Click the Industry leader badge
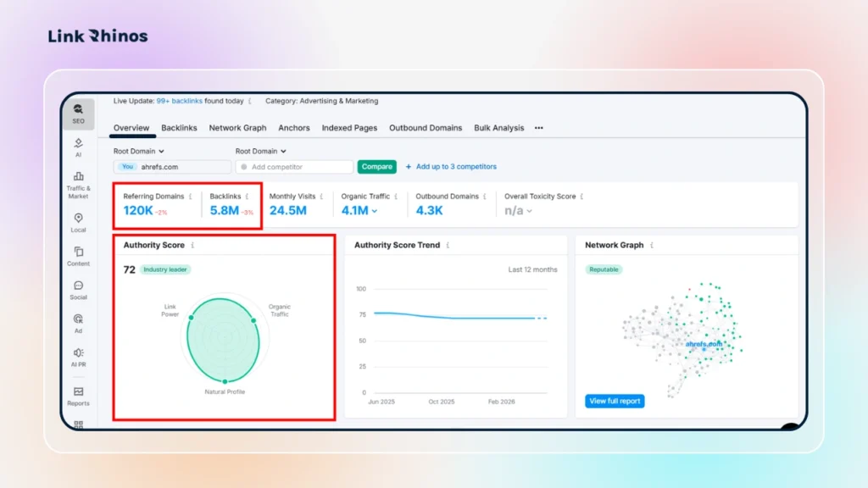 tap(165, 269)
